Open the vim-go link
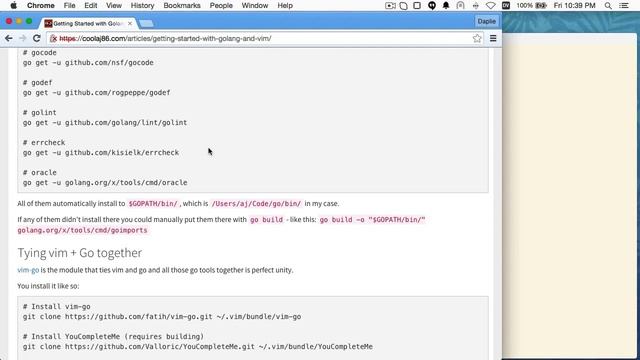 tap(28, 270)
